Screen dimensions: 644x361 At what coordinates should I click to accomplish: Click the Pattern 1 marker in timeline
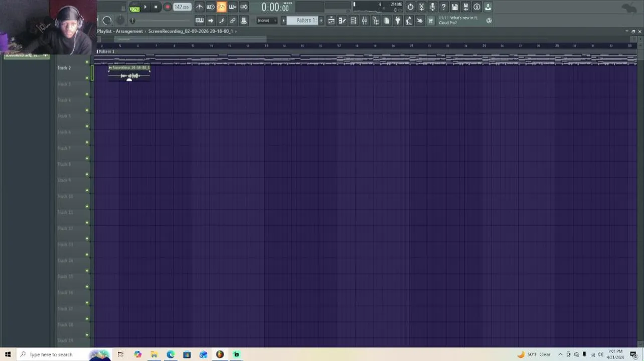tap(105, 52)
